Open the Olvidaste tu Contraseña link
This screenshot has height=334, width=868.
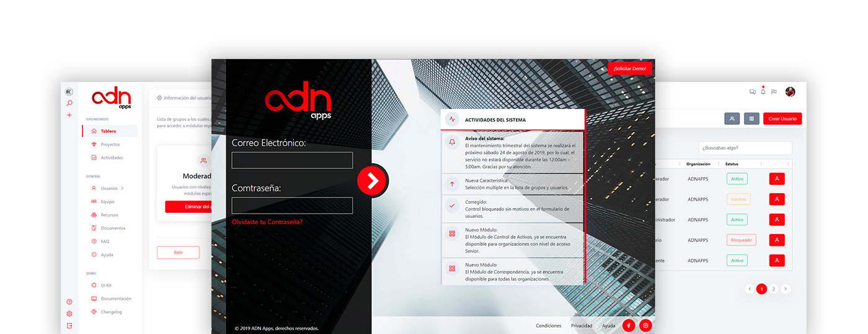[x=267, y=222]
